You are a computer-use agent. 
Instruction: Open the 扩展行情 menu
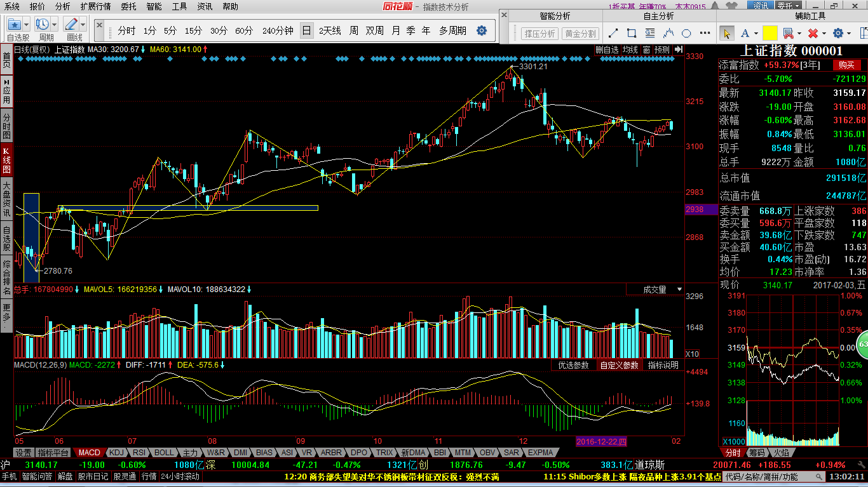coord(95,6)
